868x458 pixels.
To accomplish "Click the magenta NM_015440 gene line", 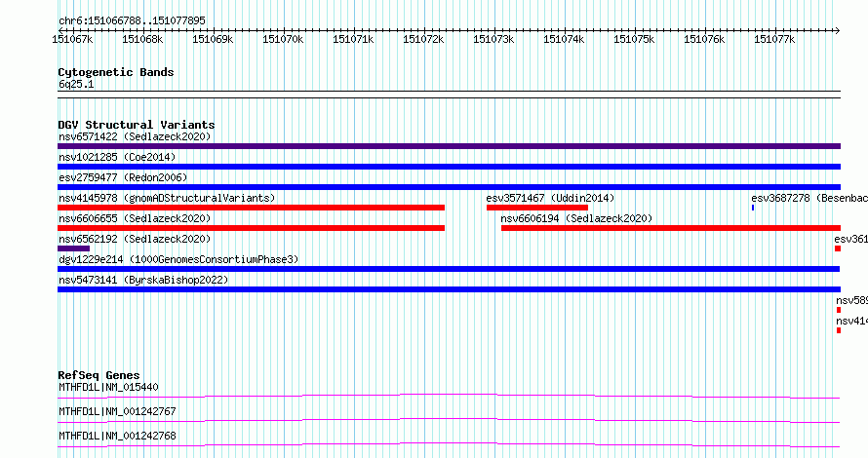I will 449,396.
